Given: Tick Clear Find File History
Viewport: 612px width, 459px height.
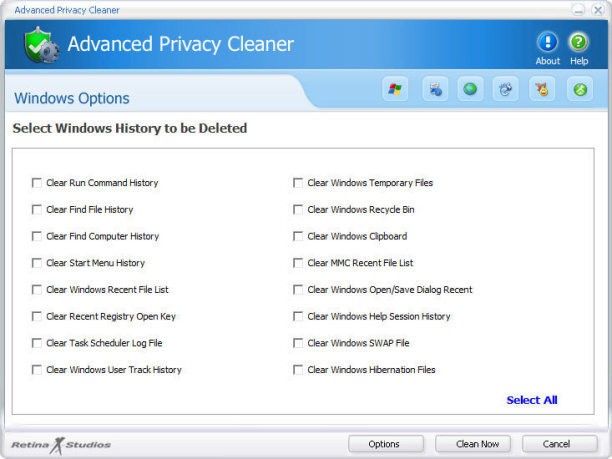Looking at the screenshot, I should 37,210.
